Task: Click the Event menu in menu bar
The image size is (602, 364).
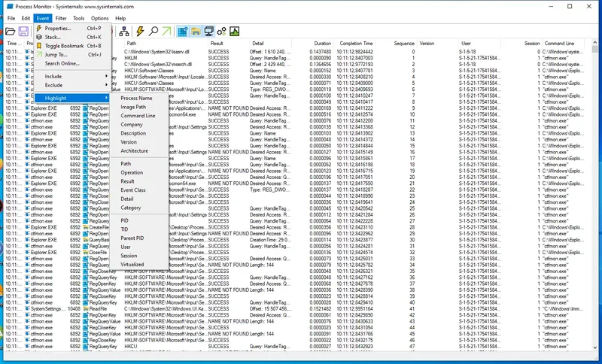Action: pos(43,18)
